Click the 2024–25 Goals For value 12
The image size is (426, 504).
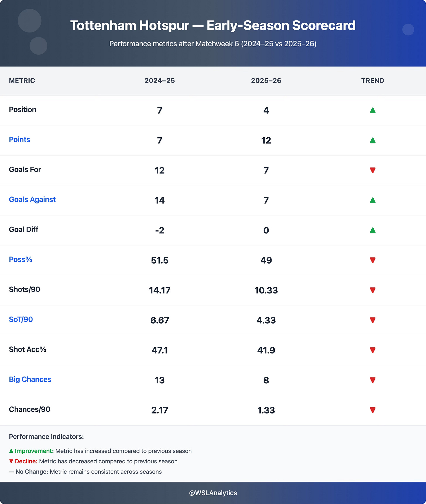click(x=160, y=170)
